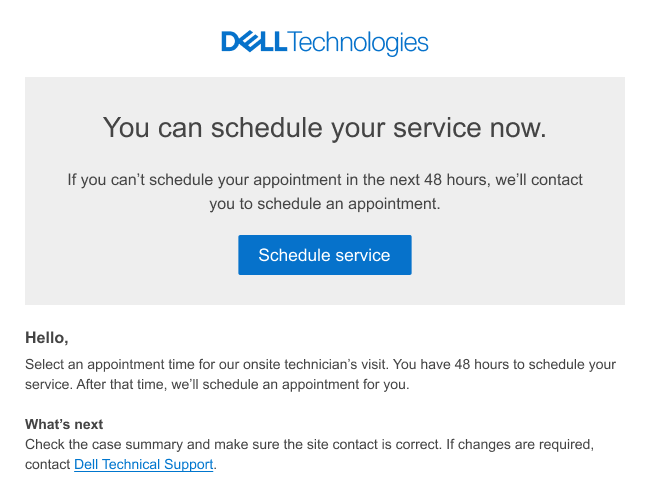Click the "If changes are required," text
This screenshot has width=650, height=496.
(x=520, y=445)
